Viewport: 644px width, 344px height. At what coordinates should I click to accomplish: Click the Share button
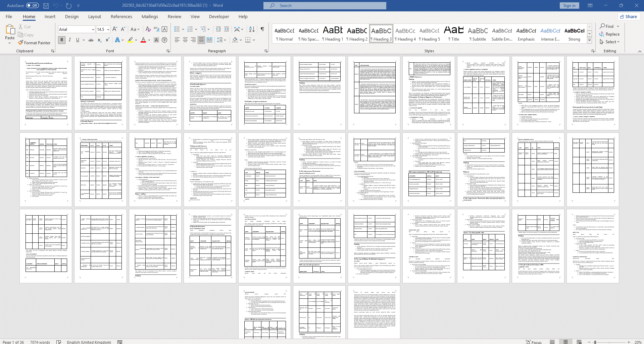[x=628, y=17]
